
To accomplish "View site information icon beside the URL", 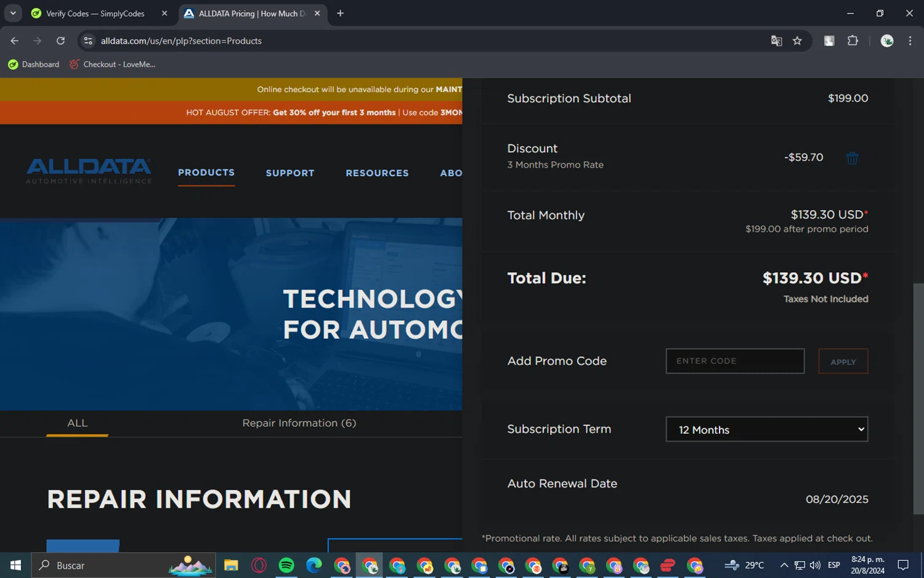I will [88, 41].
